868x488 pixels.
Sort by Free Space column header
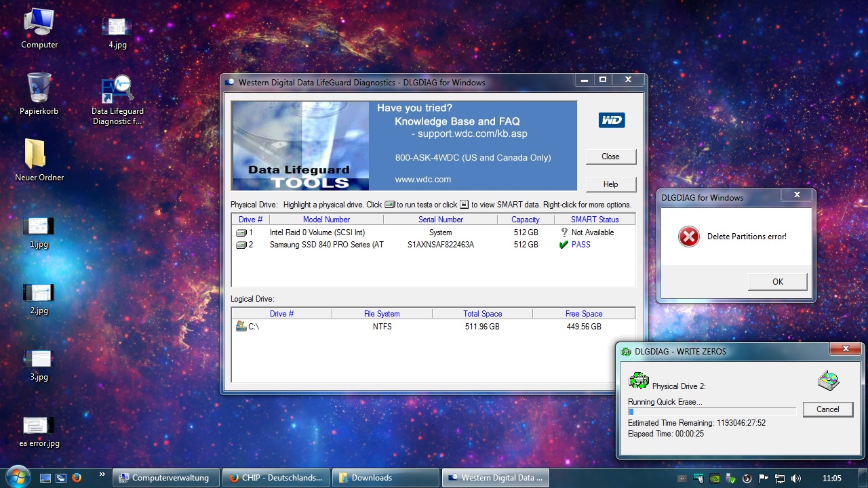(x=584, y=314)
